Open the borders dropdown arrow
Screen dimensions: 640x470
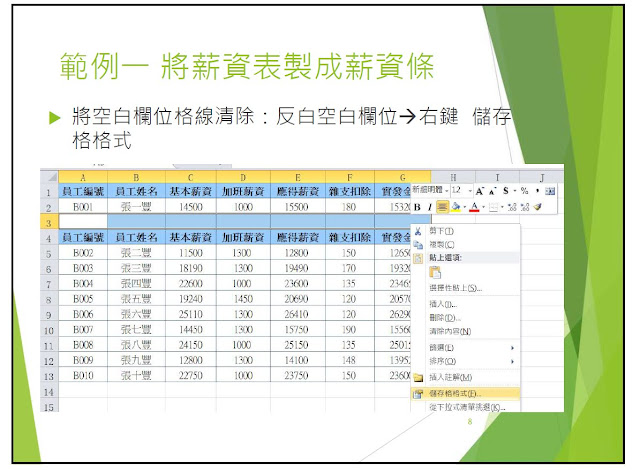[502, 208]
